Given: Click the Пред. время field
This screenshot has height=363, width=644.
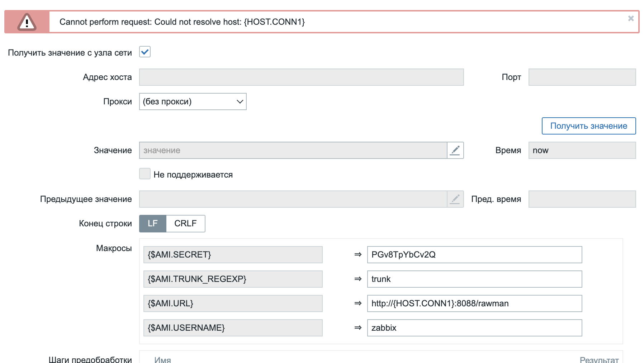Looking at the screenshot, I should click(582, 199).
